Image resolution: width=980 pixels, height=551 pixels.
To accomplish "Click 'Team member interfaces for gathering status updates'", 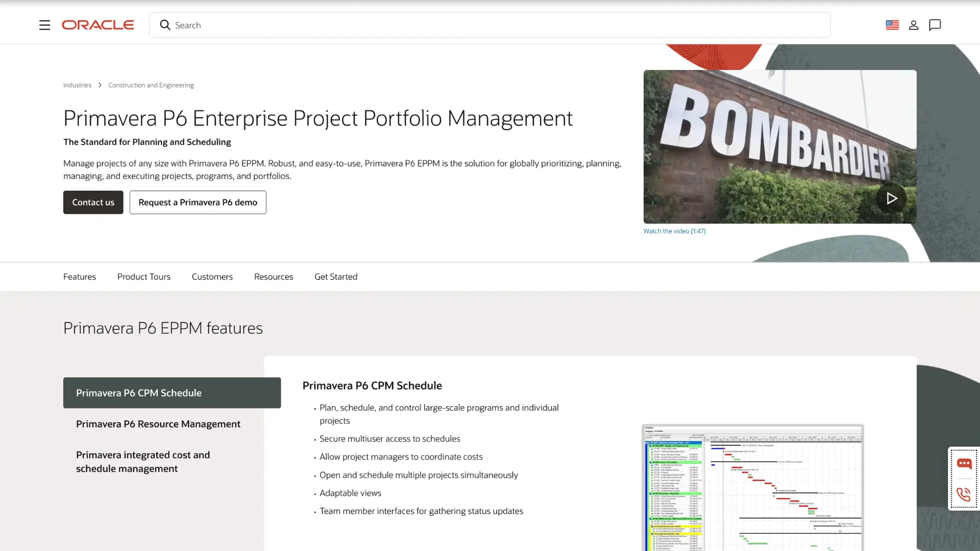I will (x=422, y=511).
